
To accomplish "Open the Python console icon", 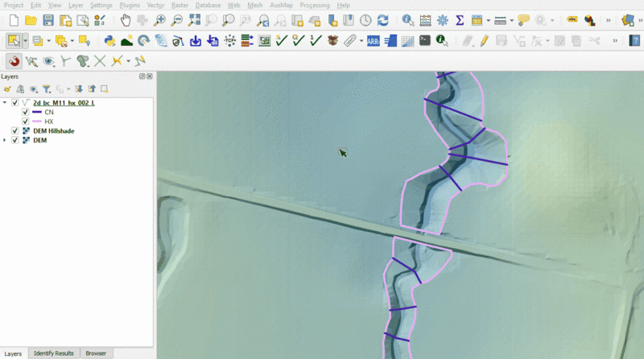I will pos(109,40).
